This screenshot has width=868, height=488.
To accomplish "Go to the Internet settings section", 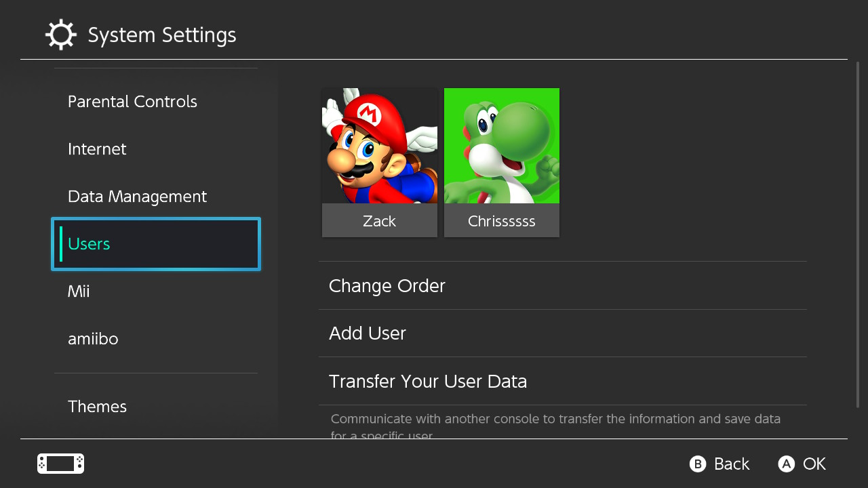I will [97, 149].
